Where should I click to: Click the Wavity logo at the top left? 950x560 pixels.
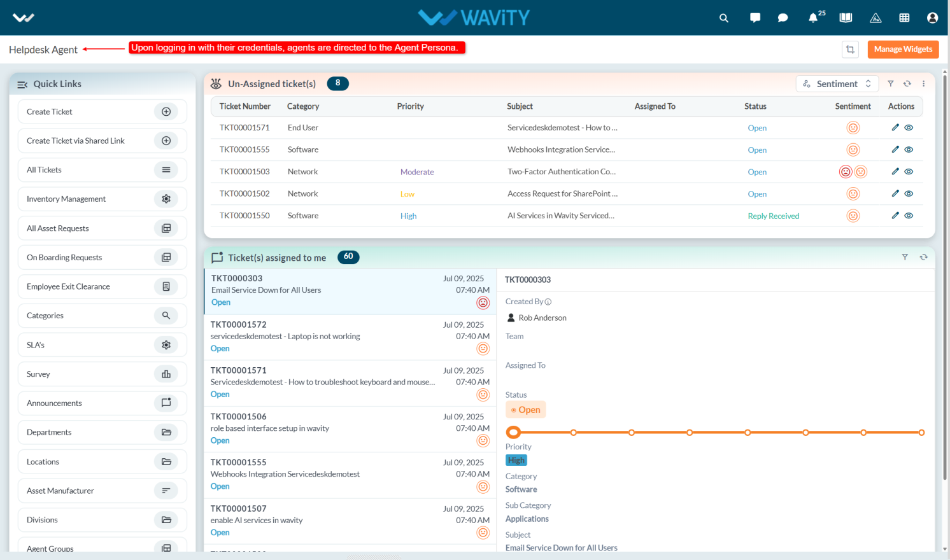(x=24, y=18)
